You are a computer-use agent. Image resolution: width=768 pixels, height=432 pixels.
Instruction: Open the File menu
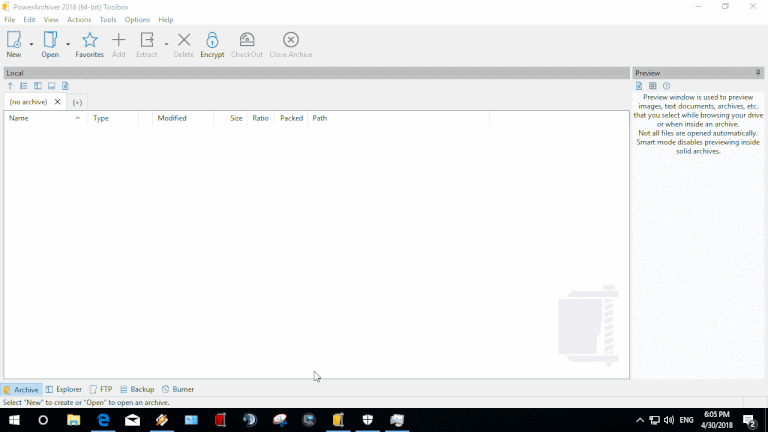click(x=10, y=20)
